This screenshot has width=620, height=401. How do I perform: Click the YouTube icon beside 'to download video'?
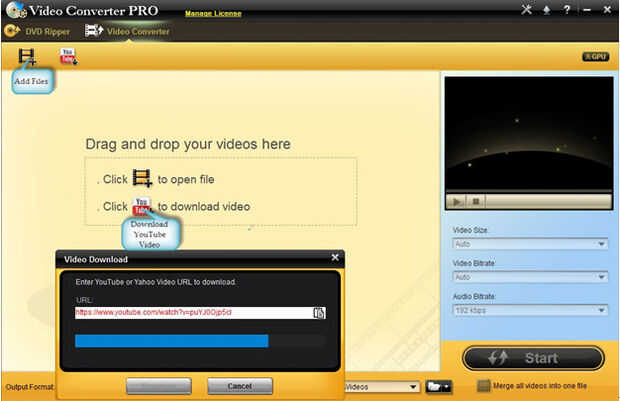pos(142,206)
